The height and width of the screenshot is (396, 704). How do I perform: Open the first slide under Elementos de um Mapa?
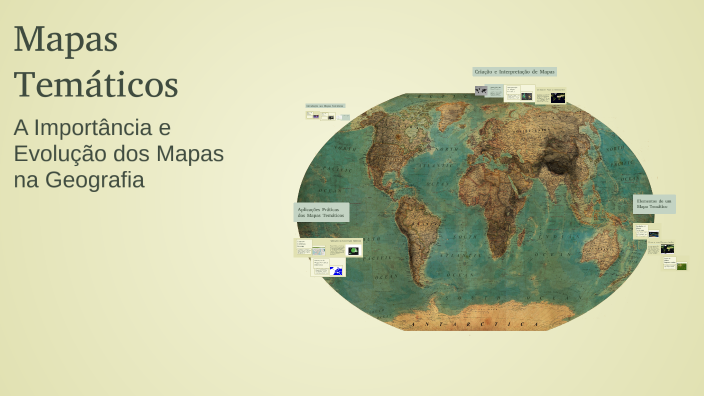(647, 231)
